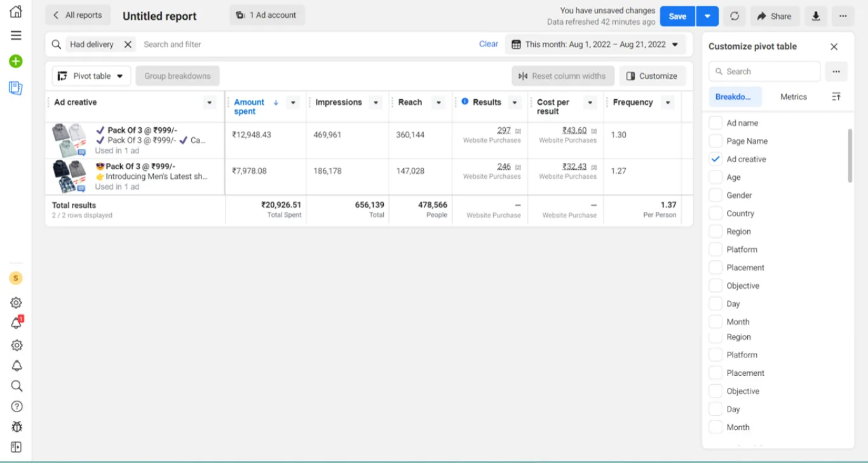Open the home icon in left sidebar
This screenshot has height=463, width=868.
click(x=16, y=11)
